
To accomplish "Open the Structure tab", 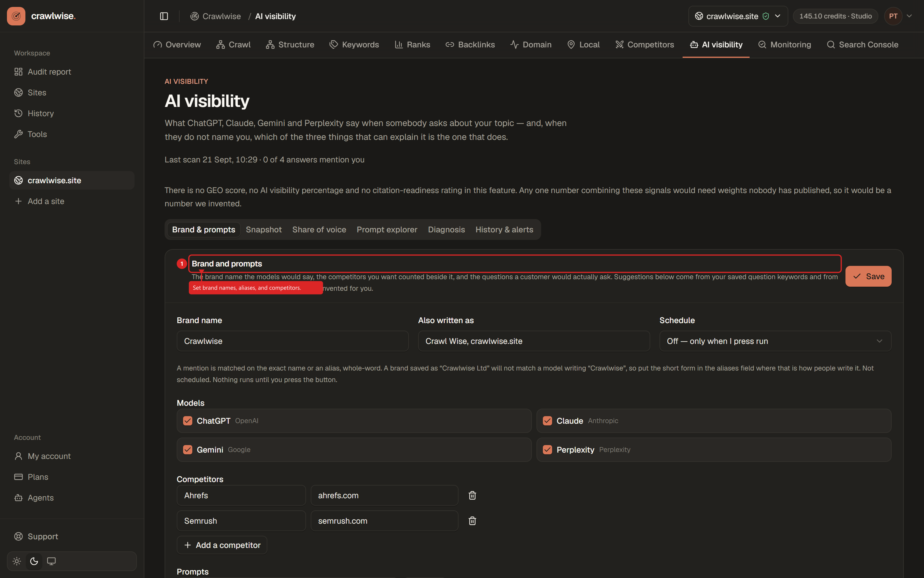I will pyautogui.click(x=290, y=45).
